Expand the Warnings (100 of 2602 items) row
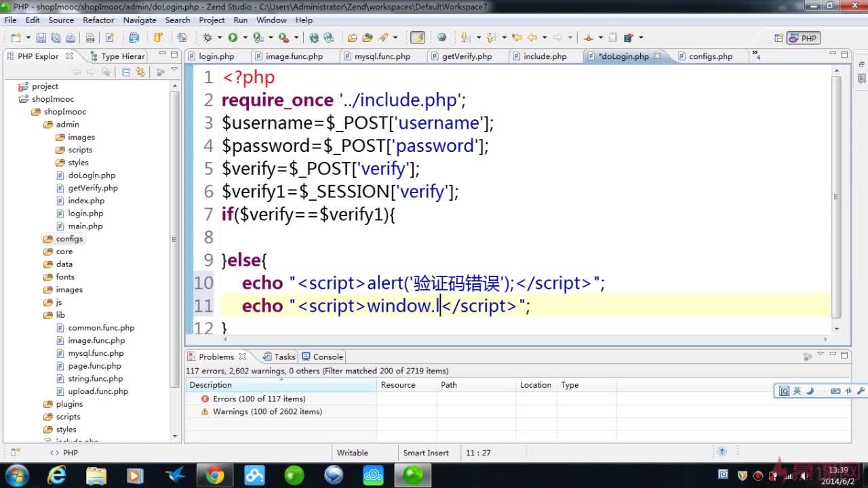The width and height of the screenshot is (868, 488). click(267, 412)
